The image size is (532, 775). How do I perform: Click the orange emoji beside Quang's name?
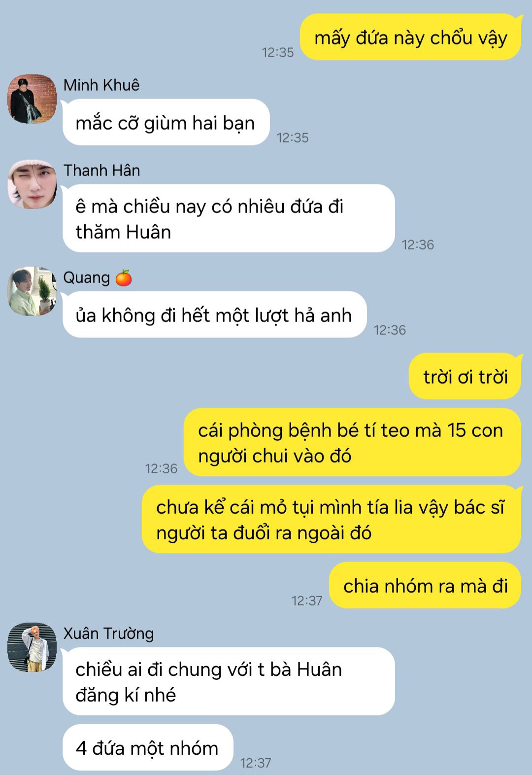click(x=124, y=278)
